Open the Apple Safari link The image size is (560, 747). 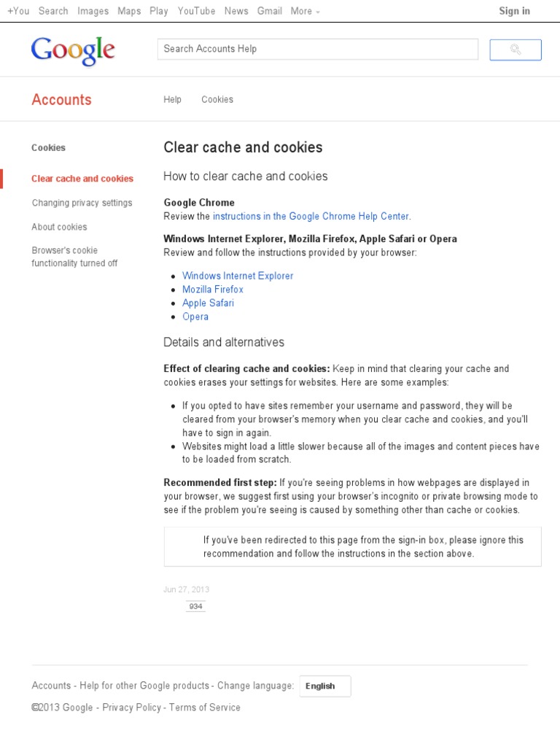[208, 303]
